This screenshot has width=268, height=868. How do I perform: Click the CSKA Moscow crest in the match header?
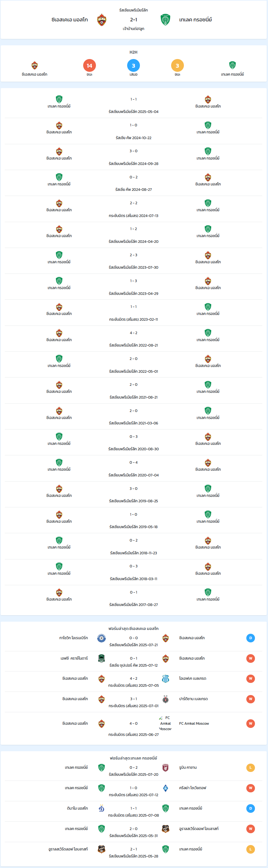click(x=101, y=20)
